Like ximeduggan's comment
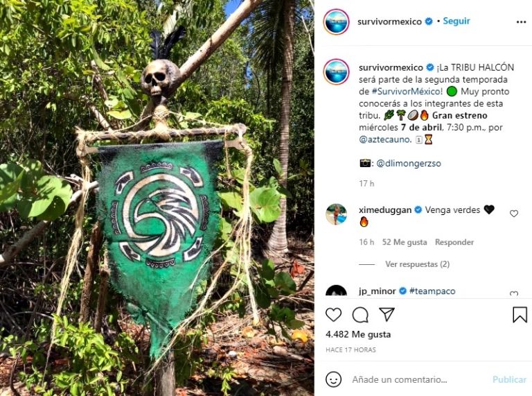Screen dimensions: 532x396 point(514,214)
